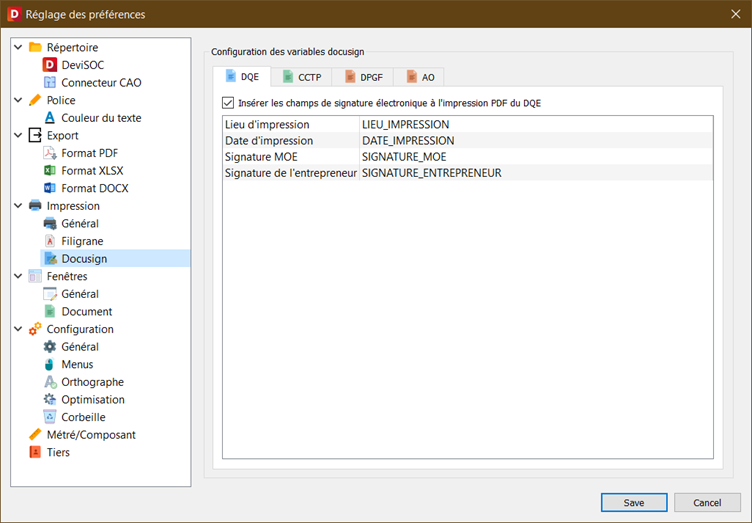The width and height of the screenshot is (752, 523).
Task: Click the DeviSOC red D icon
Action: [49, 65]
